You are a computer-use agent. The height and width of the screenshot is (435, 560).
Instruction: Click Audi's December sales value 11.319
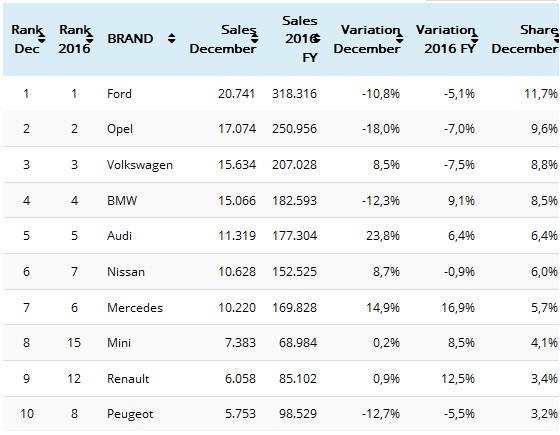click(x=237, y=236)
